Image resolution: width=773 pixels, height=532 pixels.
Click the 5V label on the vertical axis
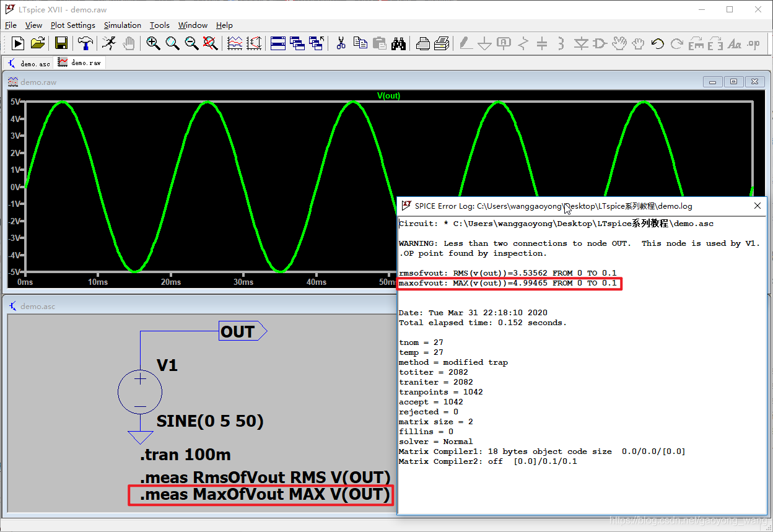tap(16, 102)
